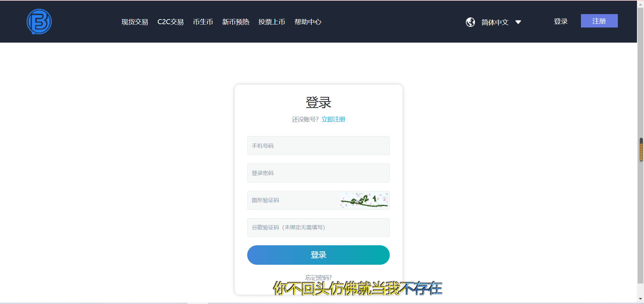Click the 登录 link in header

(x=560, y=21)
